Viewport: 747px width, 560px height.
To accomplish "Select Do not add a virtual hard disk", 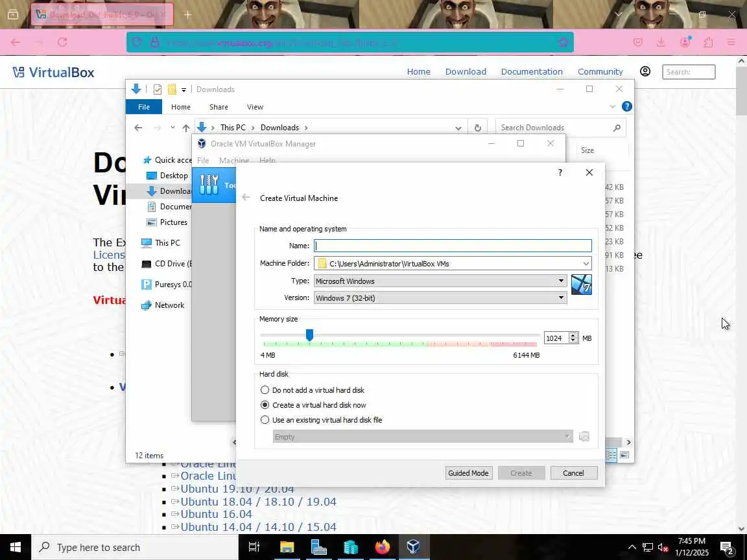I will (265, 390).
